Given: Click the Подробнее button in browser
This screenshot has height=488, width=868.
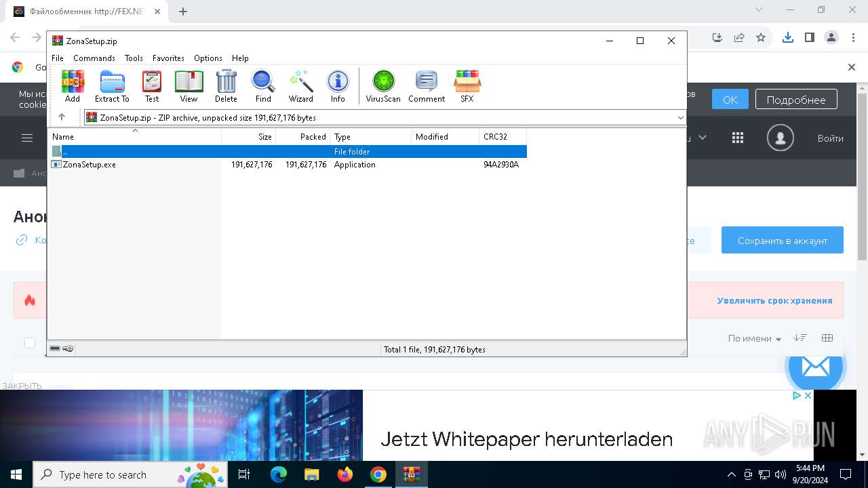Looking at the screenshot, I should 796,100.
